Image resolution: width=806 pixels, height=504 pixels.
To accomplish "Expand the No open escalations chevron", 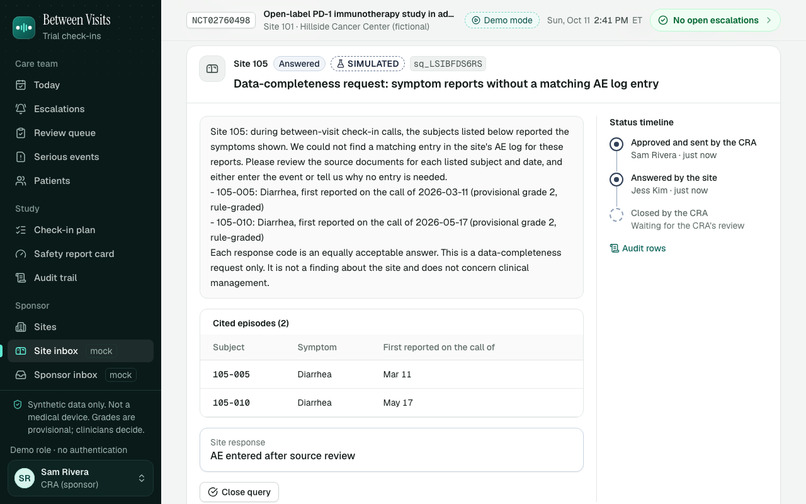I will click(x=768, y=20).
